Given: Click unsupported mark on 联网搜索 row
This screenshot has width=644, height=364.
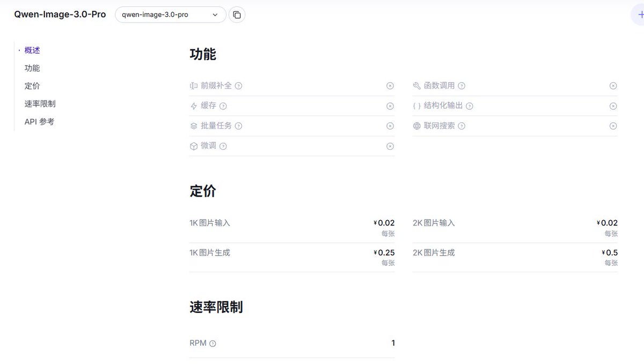Looking at the screenshot, I should [613, 126].
